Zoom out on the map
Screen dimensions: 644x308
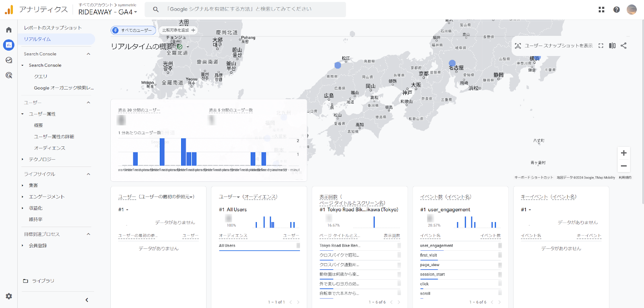pos(623,166)
